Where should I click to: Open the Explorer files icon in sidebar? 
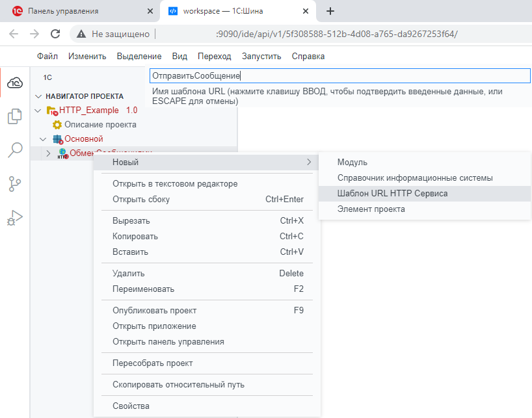coord(14,116)
